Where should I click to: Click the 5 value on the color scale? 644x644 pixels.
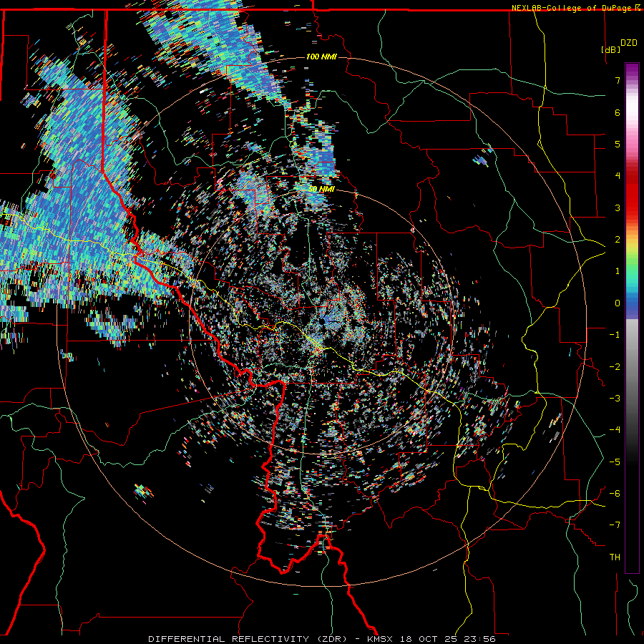tap(618, 144)
